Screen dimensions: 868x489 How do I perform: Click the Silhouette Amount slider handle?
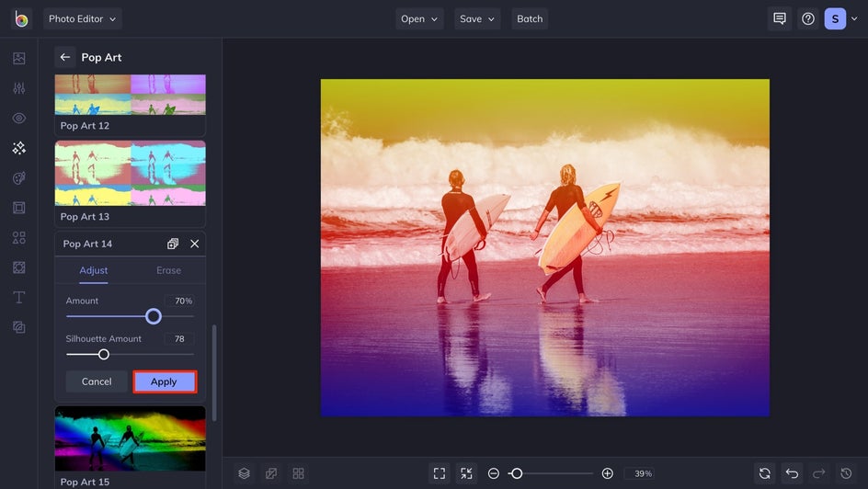(104, 355)
